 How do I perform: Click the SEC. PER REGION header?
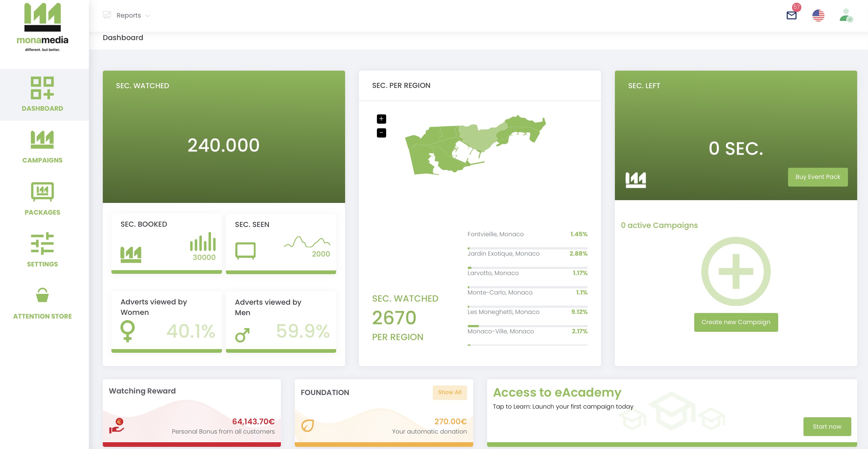coord(401,85)
